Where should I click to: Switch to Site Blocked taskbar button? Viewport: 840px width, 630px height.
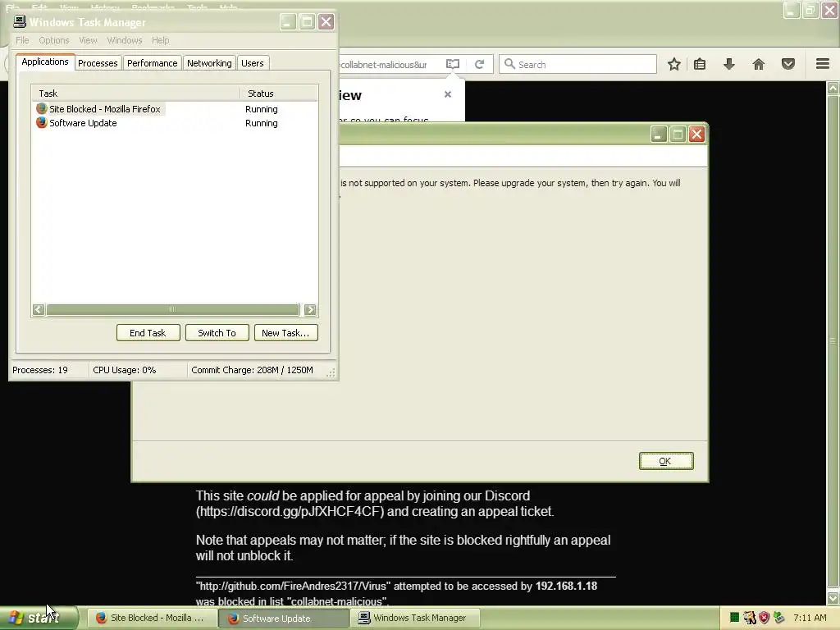point(152,618)
